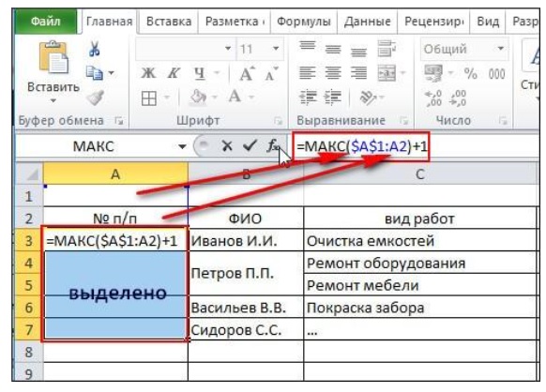Image resolution: width=546 pixels, height=392 pixels.
Task: Click cell Петров П.П.
Action: coord(246,274)
